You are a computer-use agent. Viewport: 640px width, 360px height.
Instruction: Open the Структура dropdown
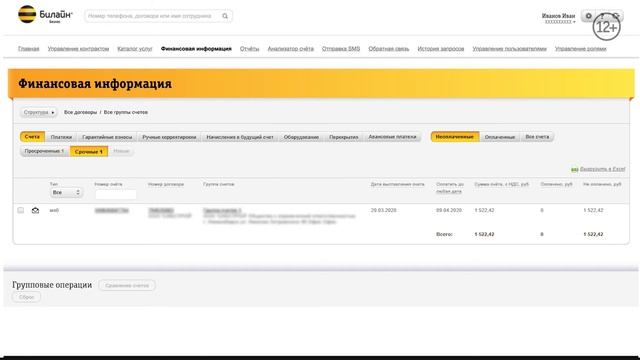click(x=39, y=112)
